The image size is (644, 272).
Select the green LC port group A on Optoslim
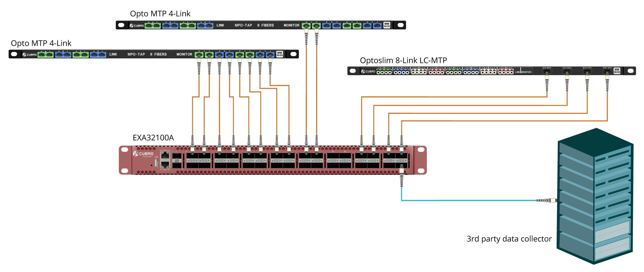pyautogui.click(x=384, y=72)
